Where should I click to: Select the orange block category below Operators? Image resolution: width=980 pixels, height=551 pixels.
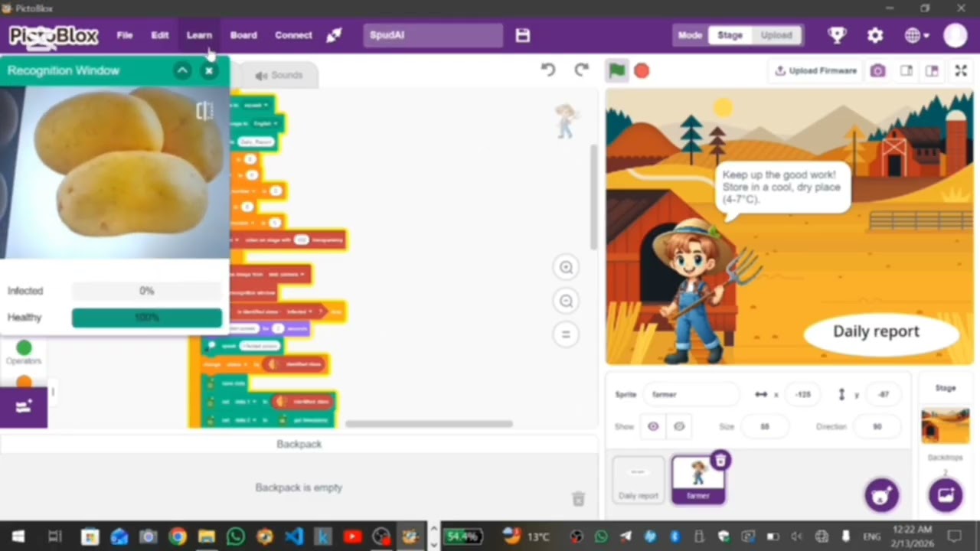(x=24, y=381)
